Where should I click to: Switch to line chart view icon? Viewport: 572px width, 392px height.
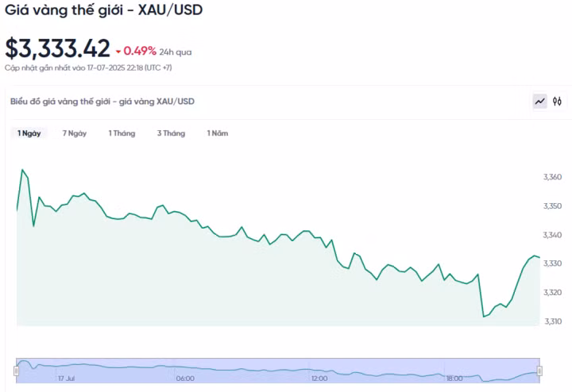(x=540, y=102)
